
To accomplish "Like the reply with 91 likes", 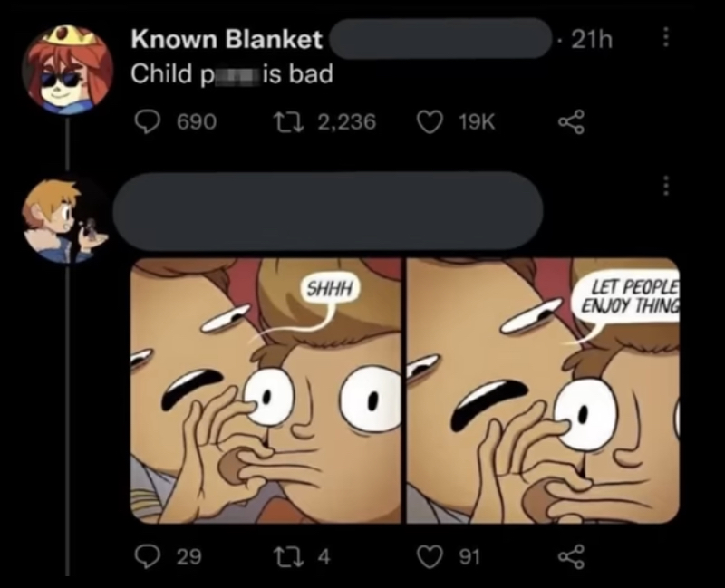I will pos(429,556).
